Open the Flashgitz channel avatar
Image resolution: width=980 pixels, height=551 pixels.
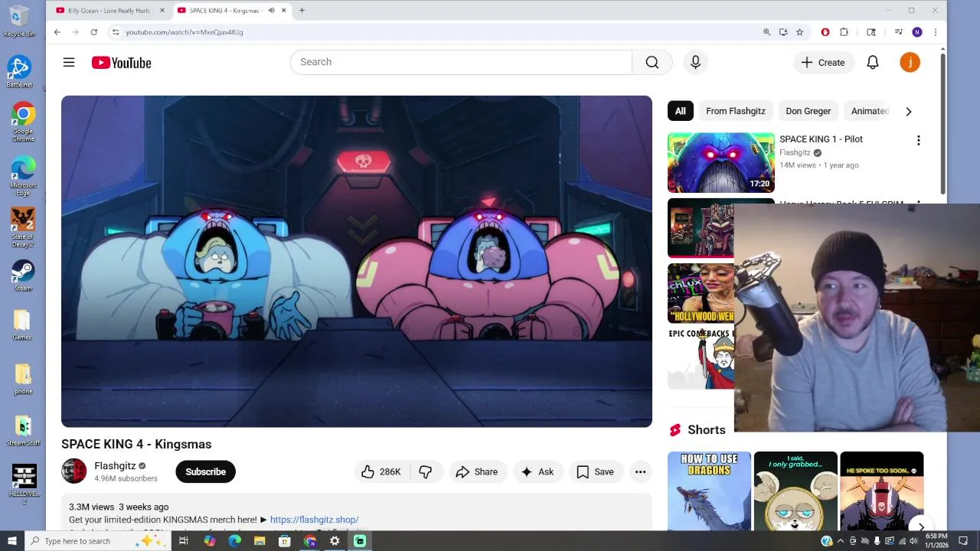pos(74,471)
